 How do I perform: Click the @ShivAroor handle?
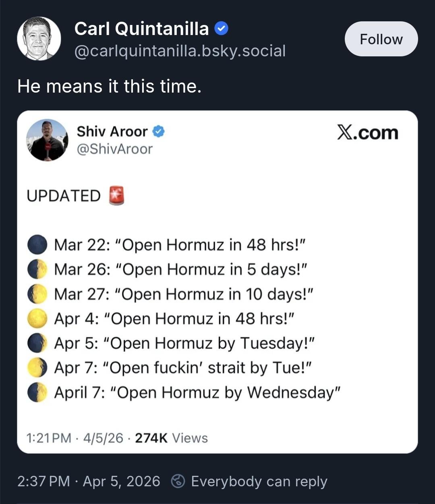[x=115, y=149]
